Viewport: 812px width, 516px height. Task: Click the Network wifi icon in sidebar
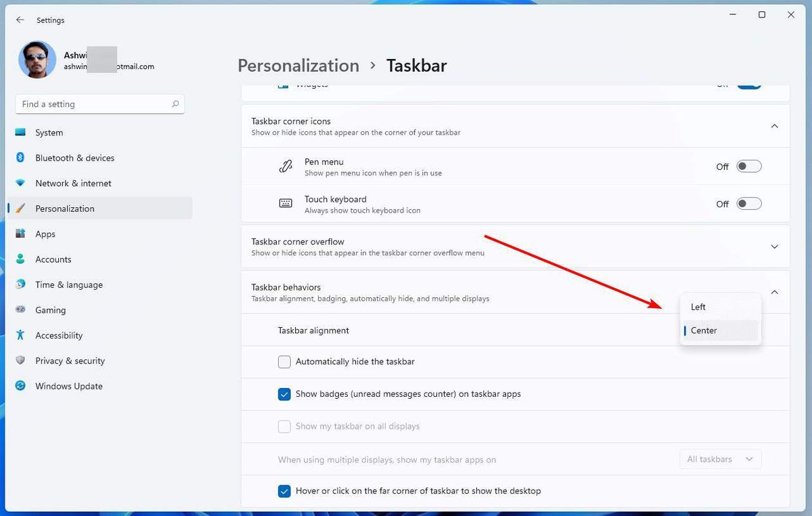(20, 184)
